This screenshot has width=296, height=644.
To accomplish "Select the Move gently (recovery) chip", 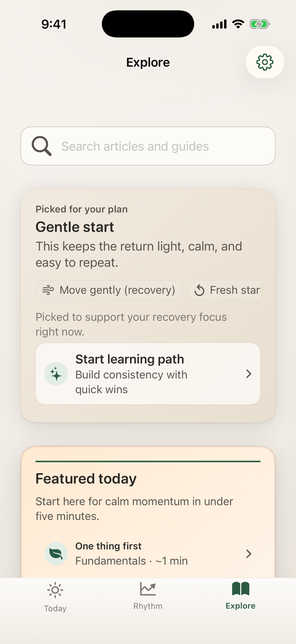I will coord(108,290).
